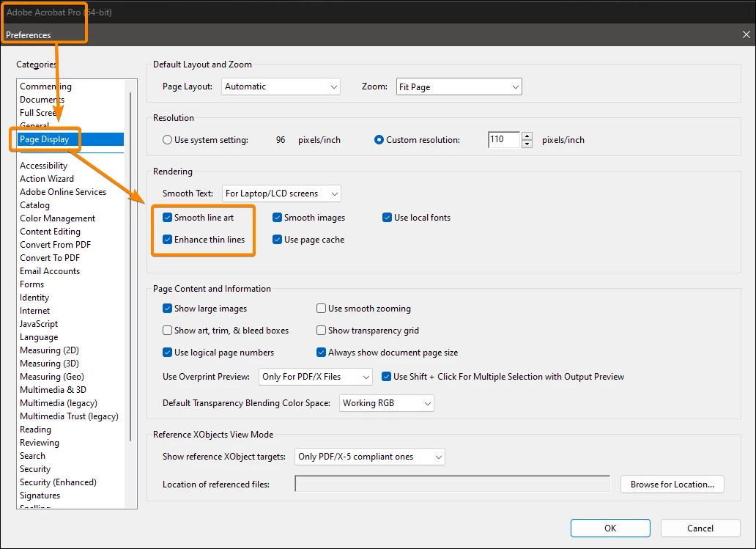Screen dimensions: 756x549
Task: Toggle Use logical page numbers
Action: pyautogui.click(x=167, y=352)
